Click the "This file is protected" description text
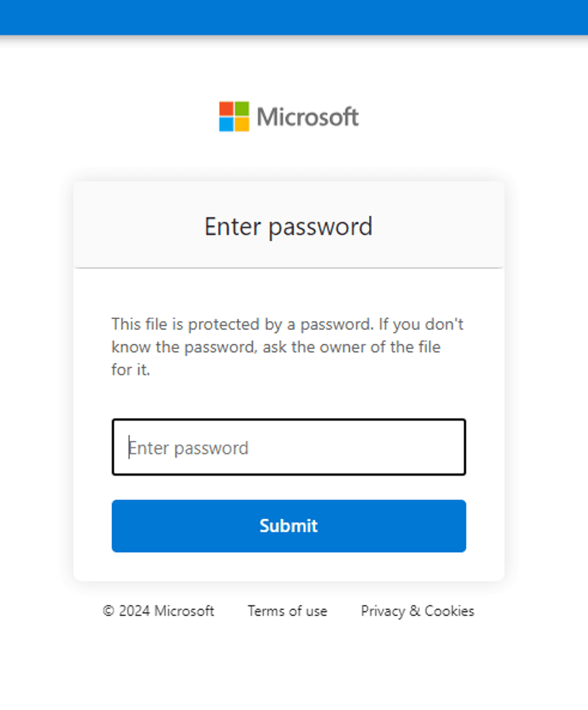Screen dimensions: 588x710 288,347
